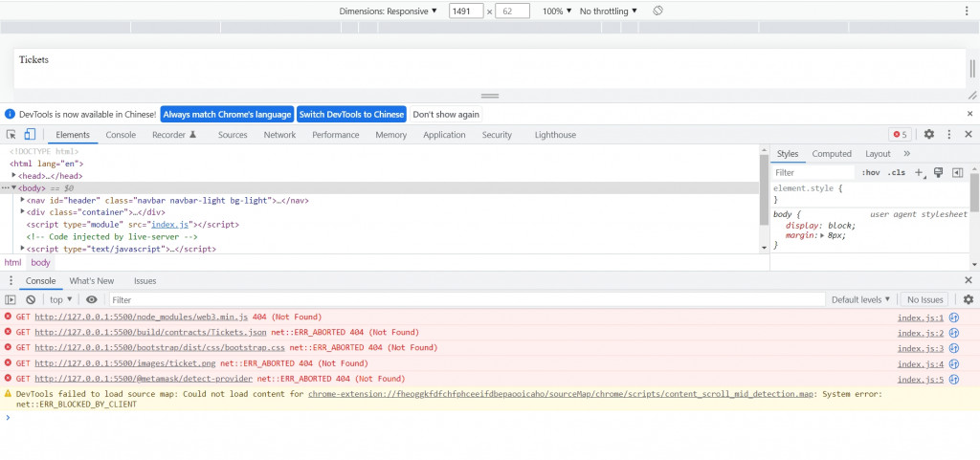
Task: Click the red error count badge showing 5
Action: tap(900, 134)
